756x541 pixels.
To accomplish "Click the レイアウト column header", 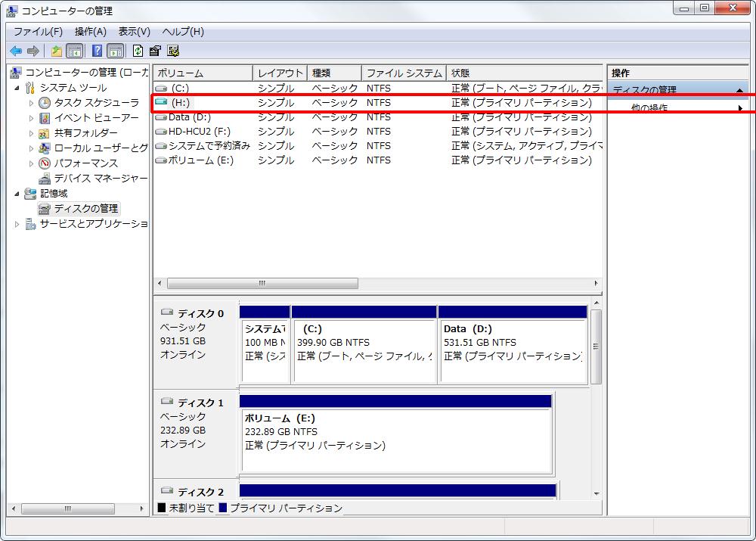I will (x=280, y=73).
